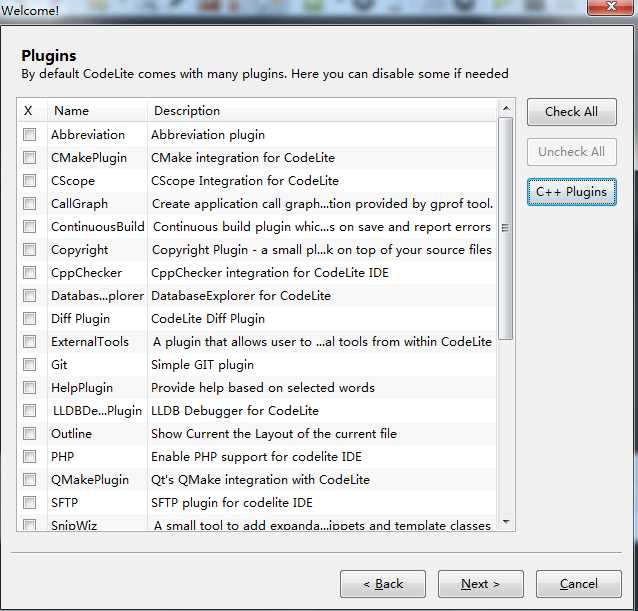This screenshot has width=638, height=611.
Task: Enable the Diff Plugin checkbox
Action: click(29, 318)
